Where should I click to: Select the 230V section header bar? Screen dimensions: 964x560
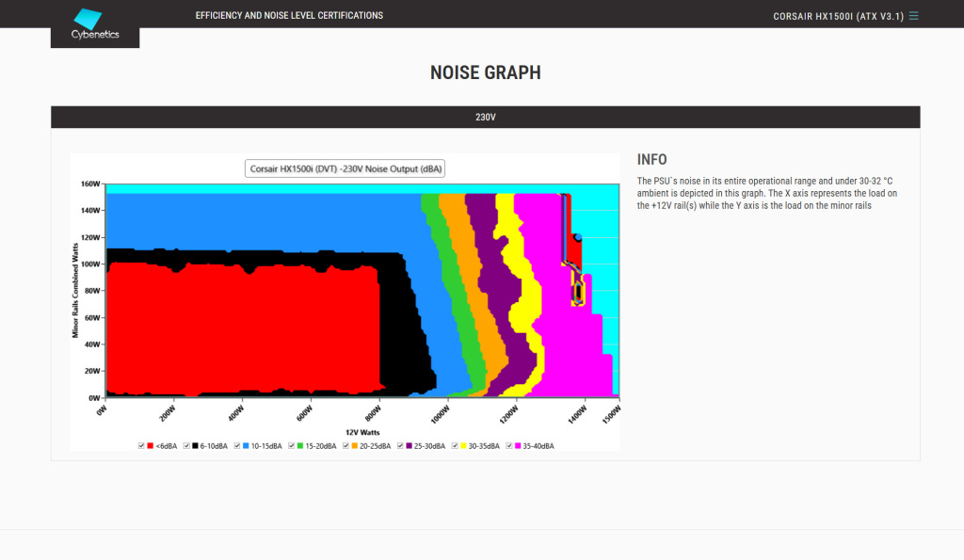(x=485, y=118)
